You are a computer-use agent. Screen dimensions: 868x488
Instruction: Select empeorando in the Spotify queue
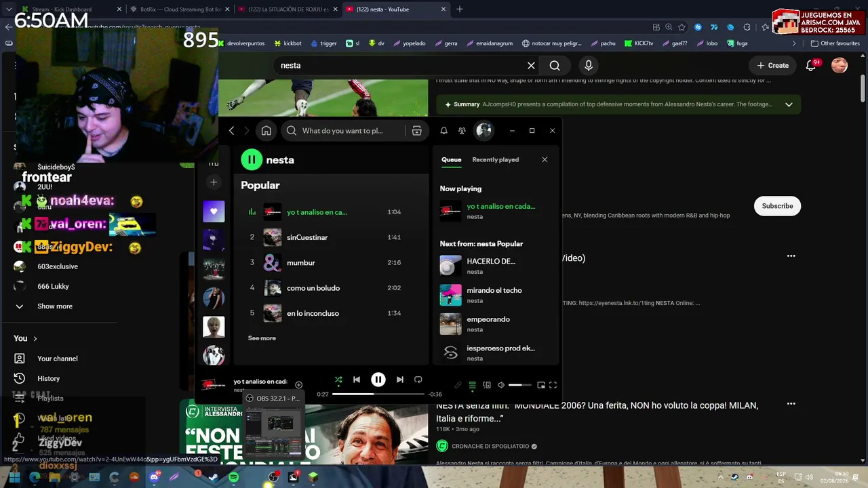click(x=496, y=324)
